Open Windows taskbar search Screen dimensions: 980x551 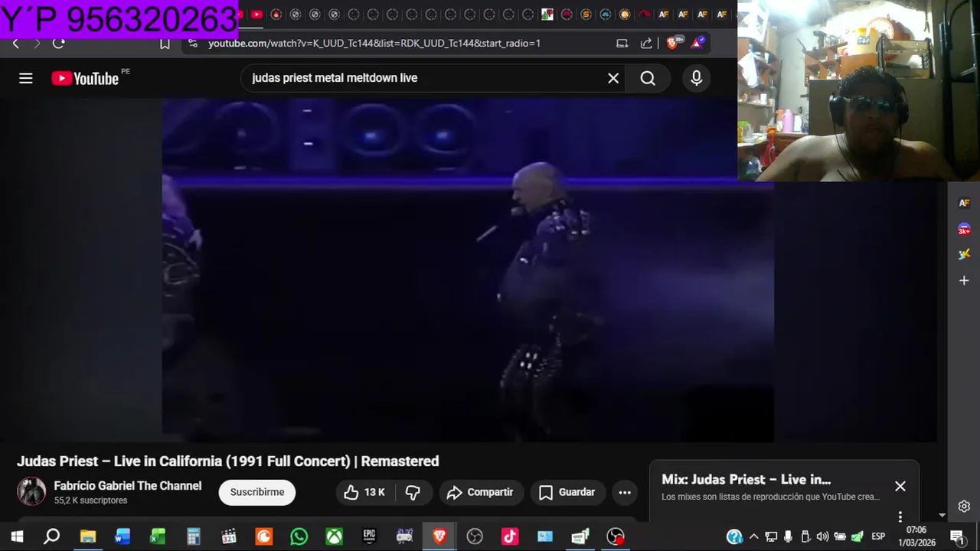(52, 536)
